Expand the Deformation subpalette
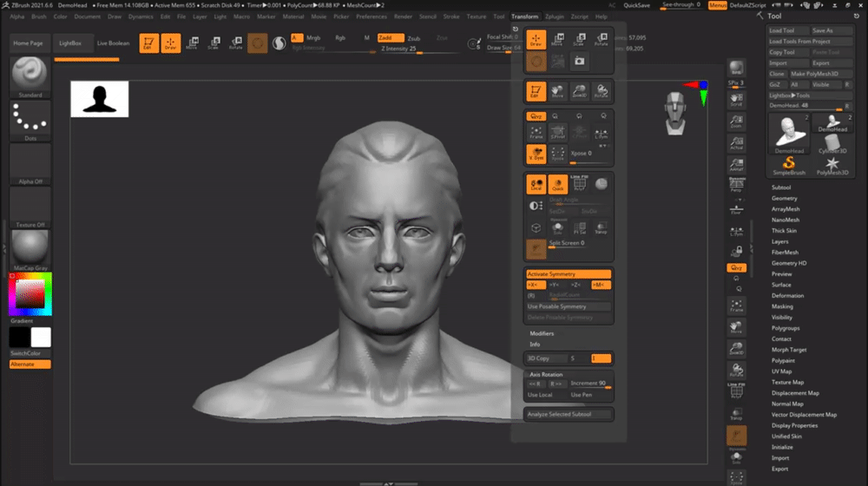This screenshot has height=486, width=868. [x=786, y=296]
